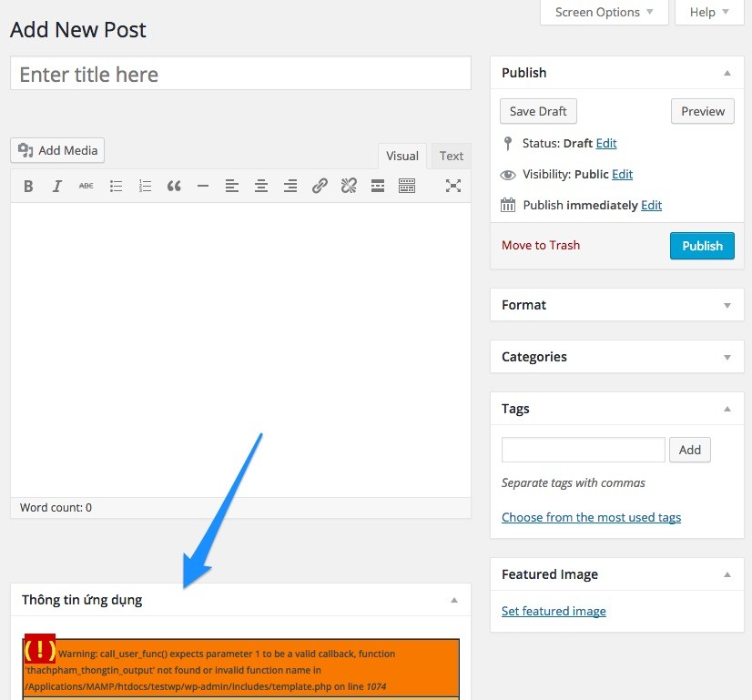Insert or edit link icon
This screenshot has width=752, height=700.
coord(320,186)
